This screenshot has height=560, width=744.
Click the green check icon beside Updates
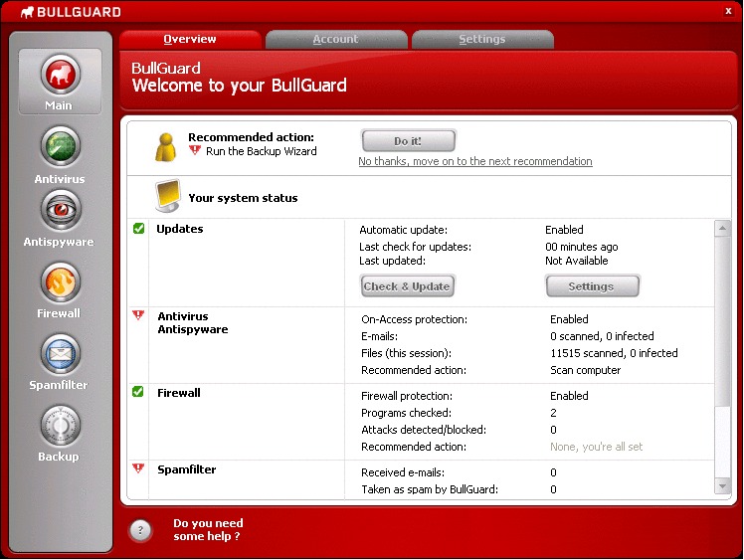[x=138, y=229]
